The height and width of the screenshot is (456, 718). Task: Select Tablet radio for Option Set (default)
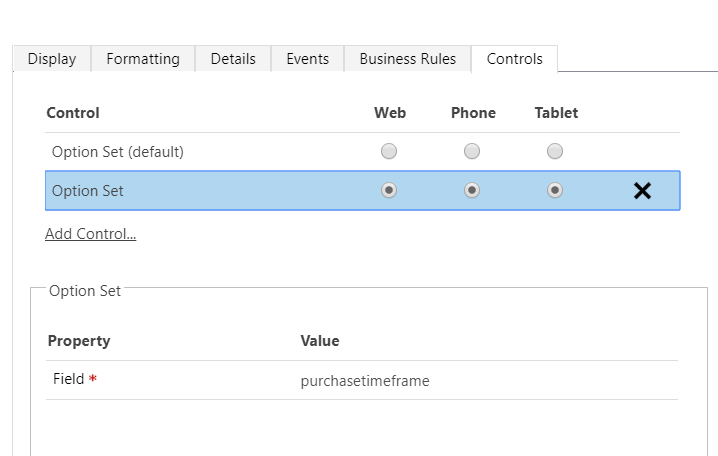[x=555, y=152]
